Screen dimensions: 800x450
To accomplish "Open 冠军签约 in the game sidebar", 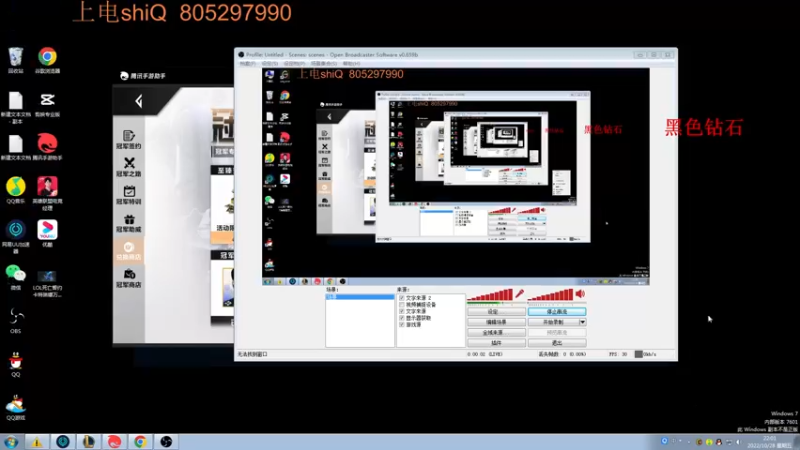I will (129, 139).
